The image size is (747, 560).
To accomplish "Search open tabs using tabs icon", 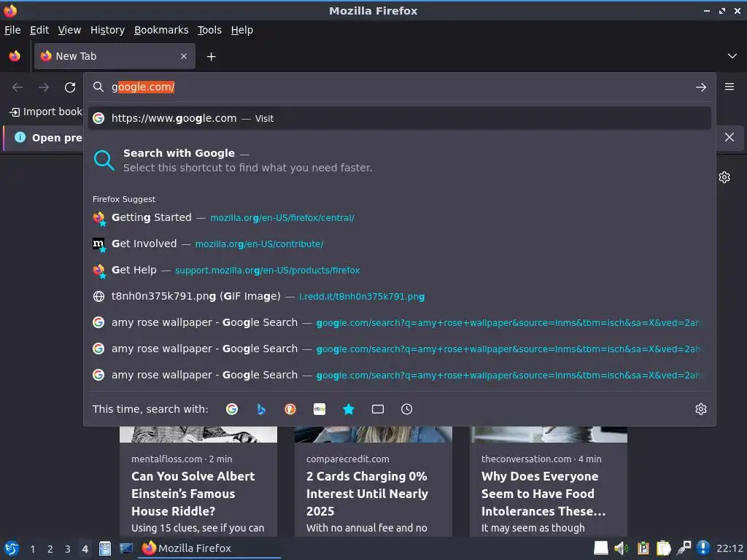I will pyautogui.click(x=378, y=409).
